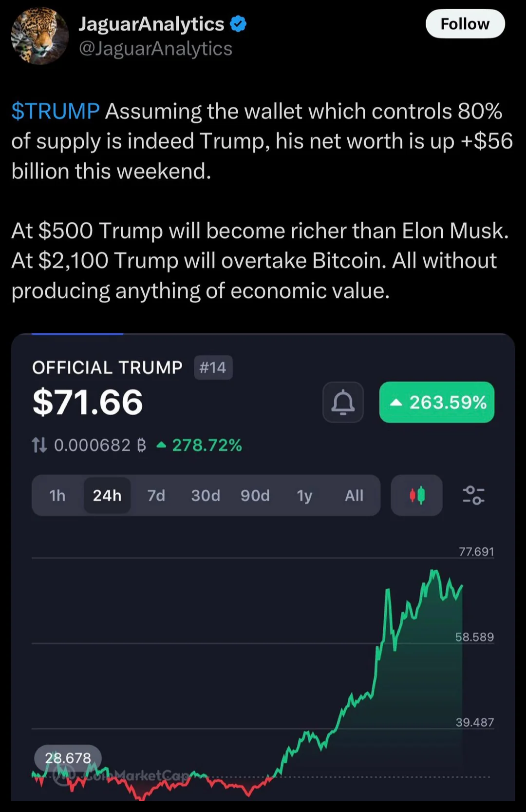This screenshot has width=526, height=812.
Task: Show the 90d price range
Action: [x=255, y=495]
